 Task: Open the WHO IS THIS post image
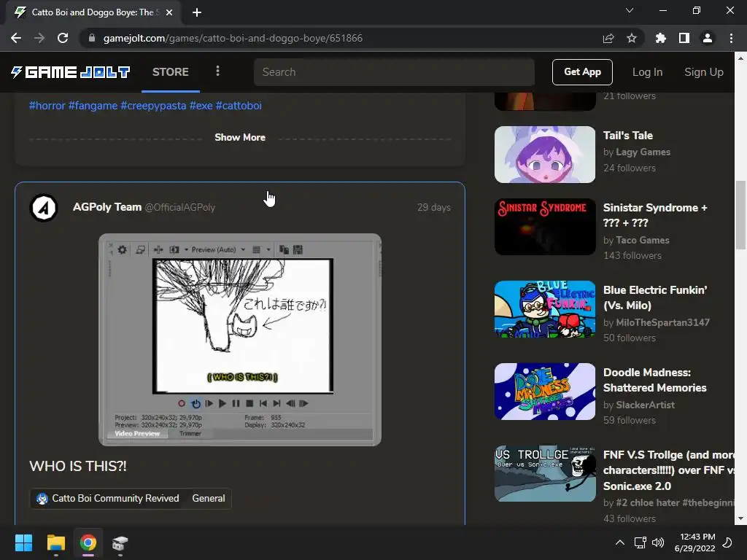[240, 340]
